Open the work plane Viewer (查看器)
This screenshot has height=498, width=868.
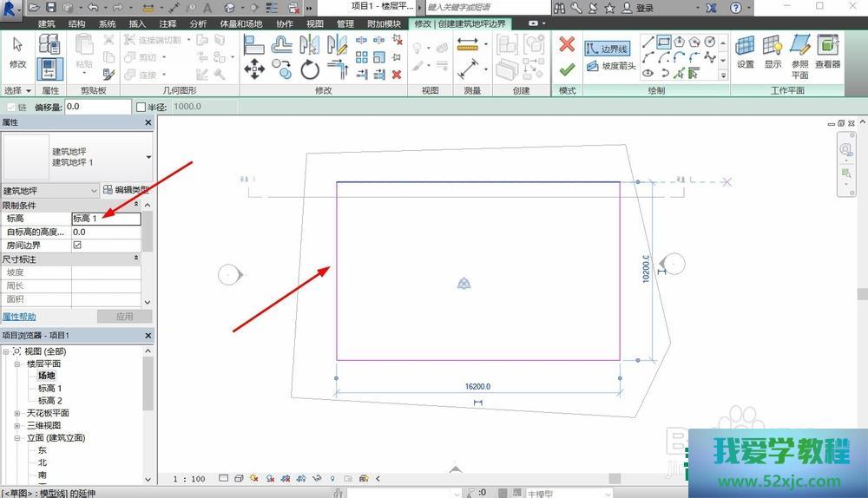(827, 51)
